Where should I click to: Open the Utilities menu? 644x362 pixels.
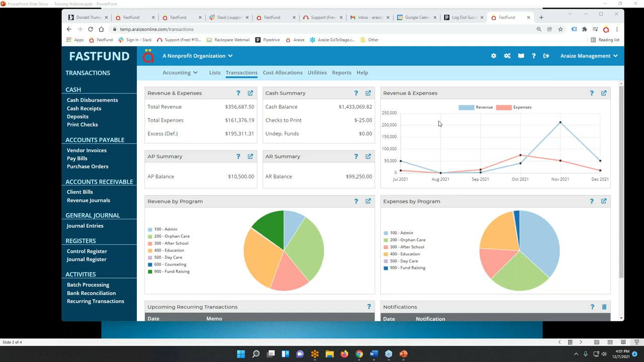[x=317, y=72]
